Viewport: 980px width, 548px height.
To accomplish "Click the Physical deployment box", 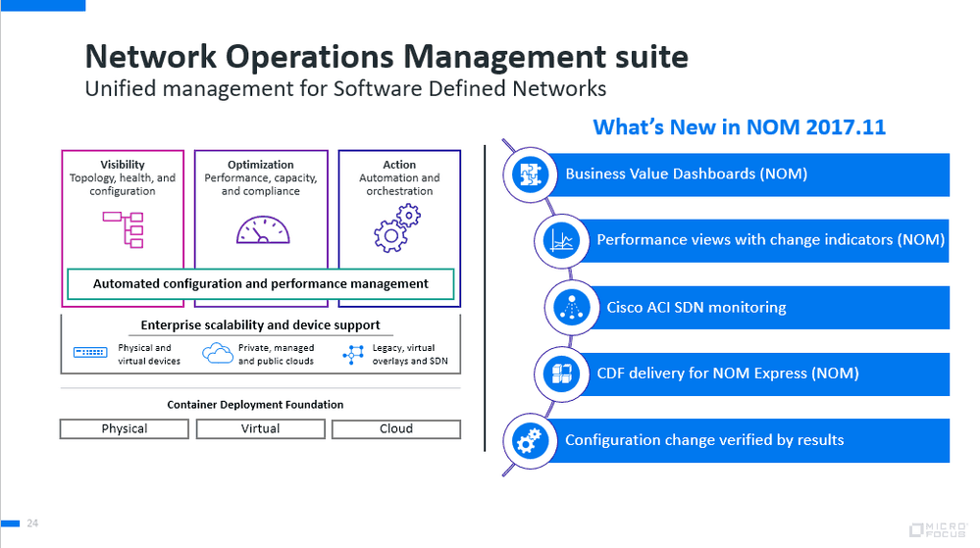I will pyautogui.click(x=125, y=429).
